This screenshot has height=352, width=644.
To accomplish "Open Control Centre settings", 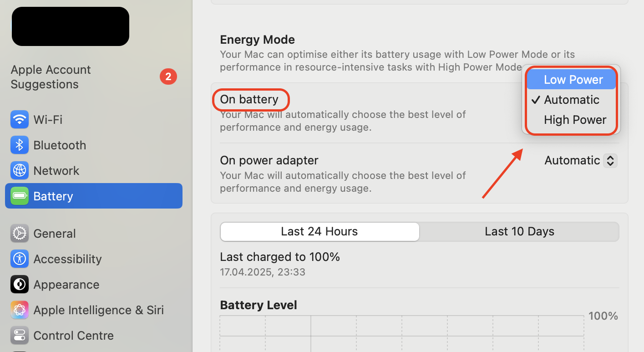I will click(19, 335).
